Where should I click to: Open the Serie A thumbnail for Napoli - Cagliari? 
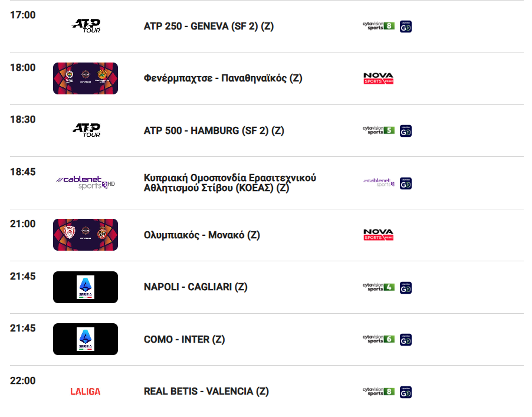click(x=86, y=287)
